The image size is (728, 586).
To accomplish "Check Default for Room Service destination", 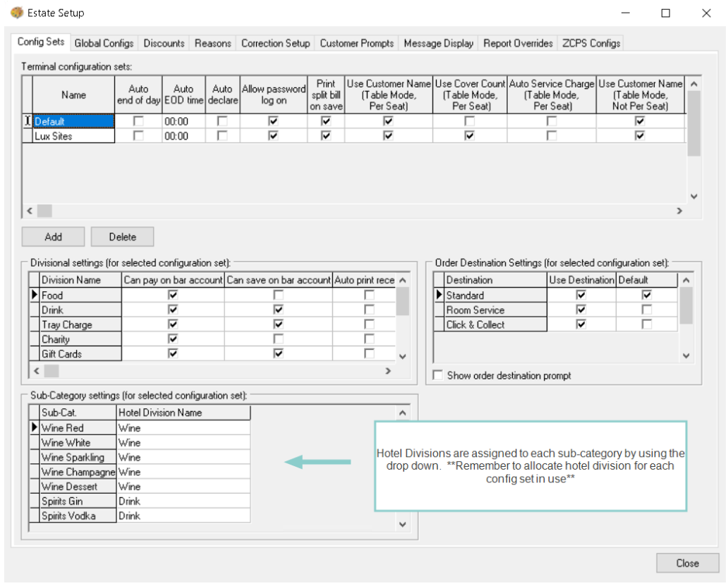I will 646,310.
